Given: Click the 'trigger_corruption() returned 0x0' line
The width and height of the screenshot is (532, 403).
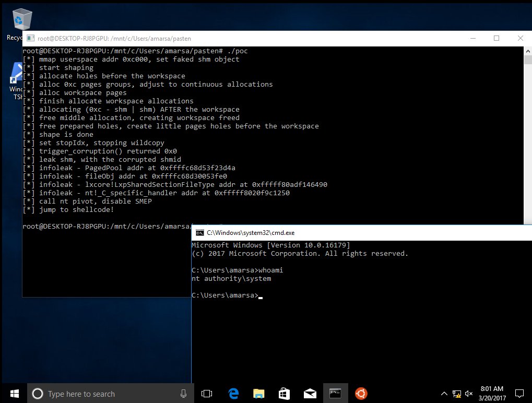Looking at the screenshot, I should pyautogui.click(x=100, y=151).
